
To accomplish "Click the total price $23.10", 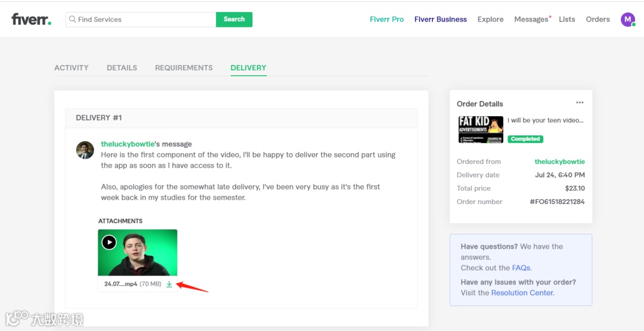I will (575, 188).
